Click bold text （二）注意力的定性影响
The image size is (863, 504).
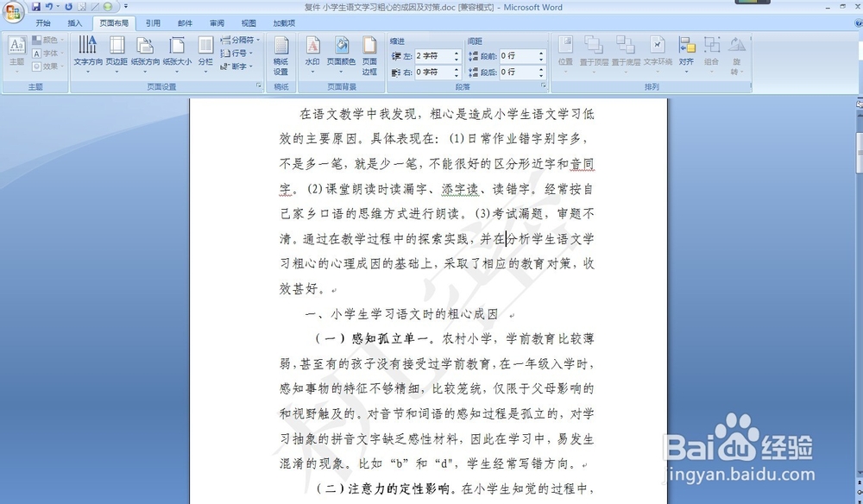point(382,488)
